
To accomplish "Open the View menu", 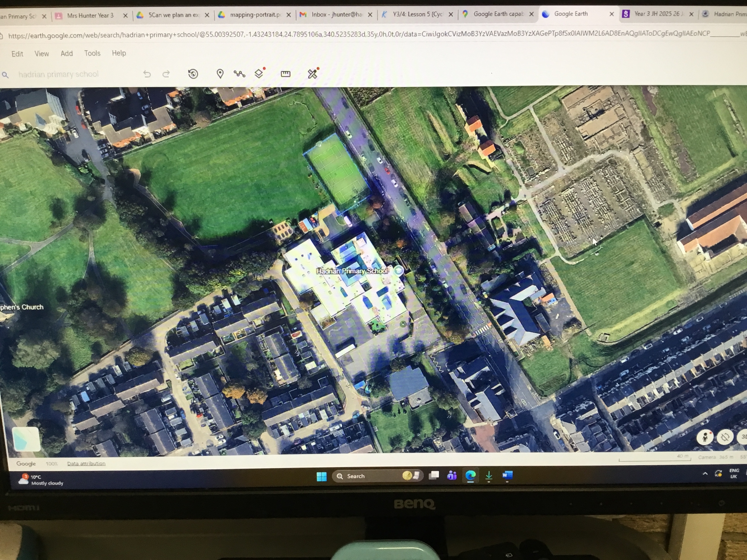I will tap(41, 54).
